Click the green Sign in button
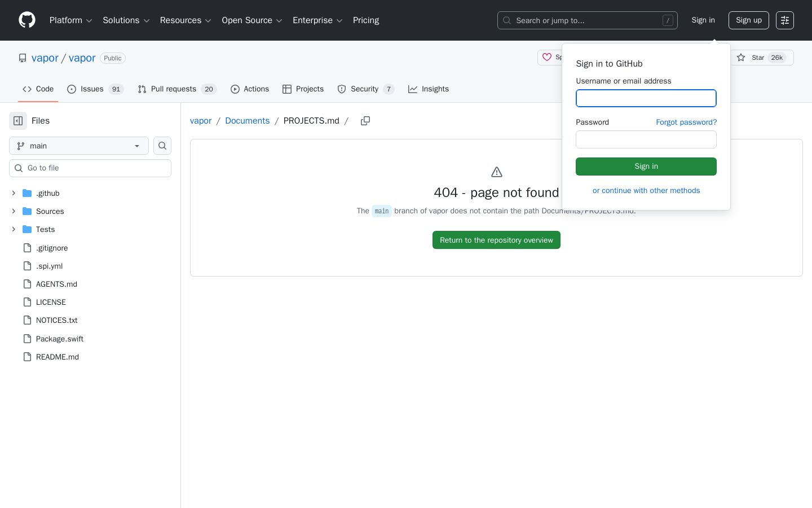 pyautogui.click(x=646, y=167)
